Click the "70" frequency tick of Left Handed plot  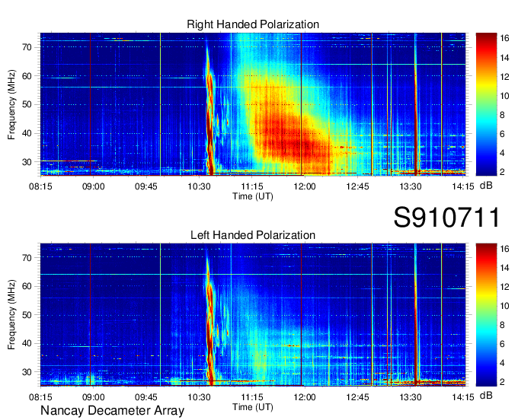tap(27, 257)
